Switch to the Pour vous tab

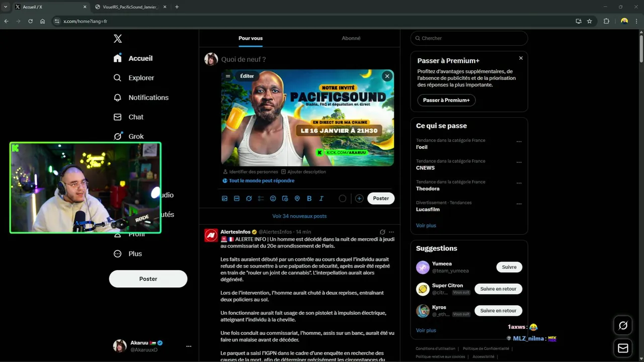pos(251,38)
